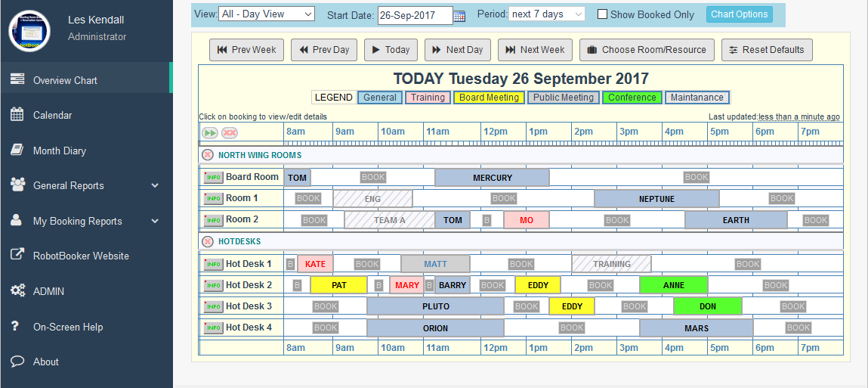Image resolution: width=868 pixels, height=388 pixels.
Task: Click the Calendar sidebar icon
Action: point(17,115)
